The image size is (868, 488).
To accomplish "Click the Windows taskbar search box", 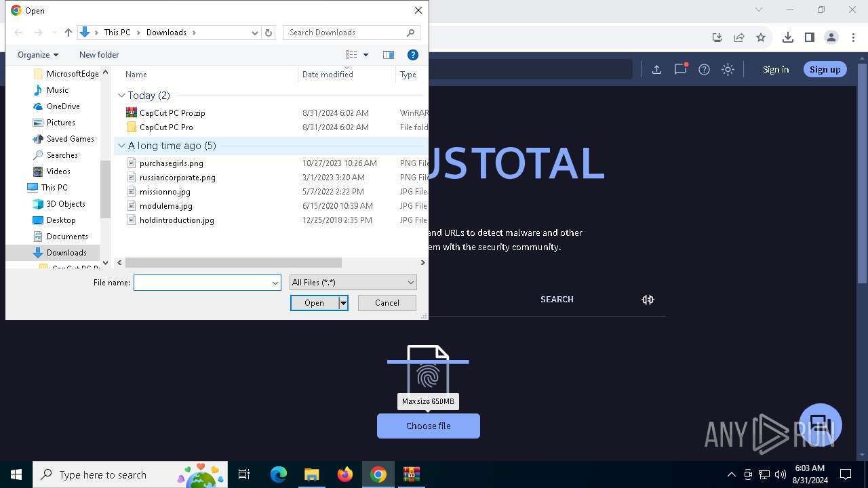I will pos(130,474).
